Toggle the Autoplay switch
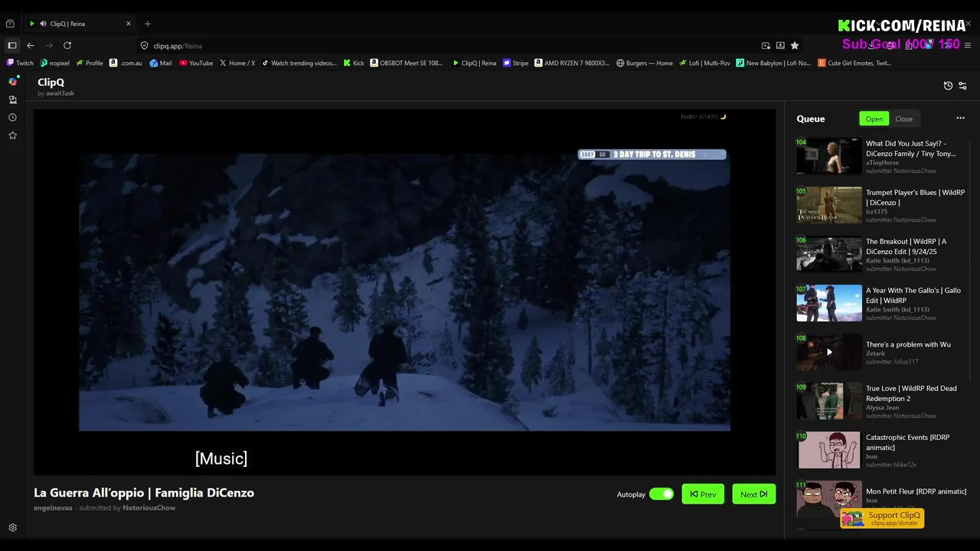The image size is (980, 551). pos(661,494)
